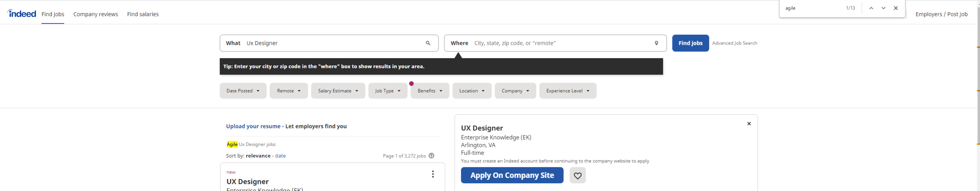Open the Date Posted filter dropdown

243,91
